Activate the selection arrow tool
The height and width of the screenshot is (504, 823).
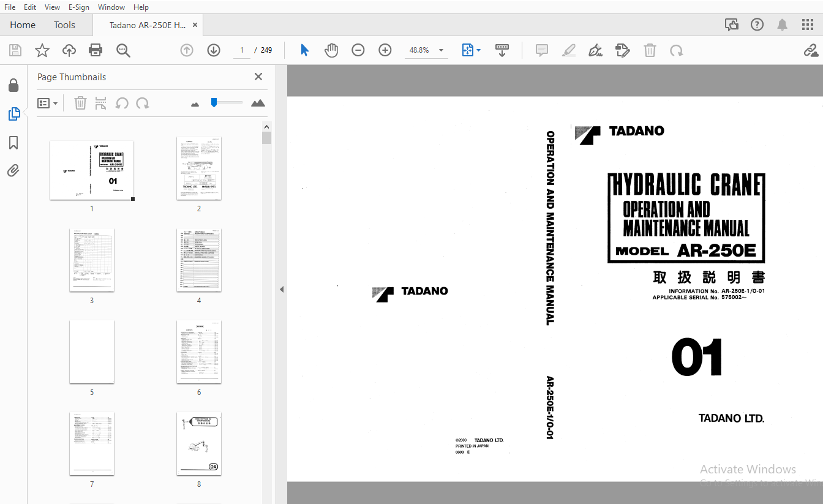tap(304, 50)
